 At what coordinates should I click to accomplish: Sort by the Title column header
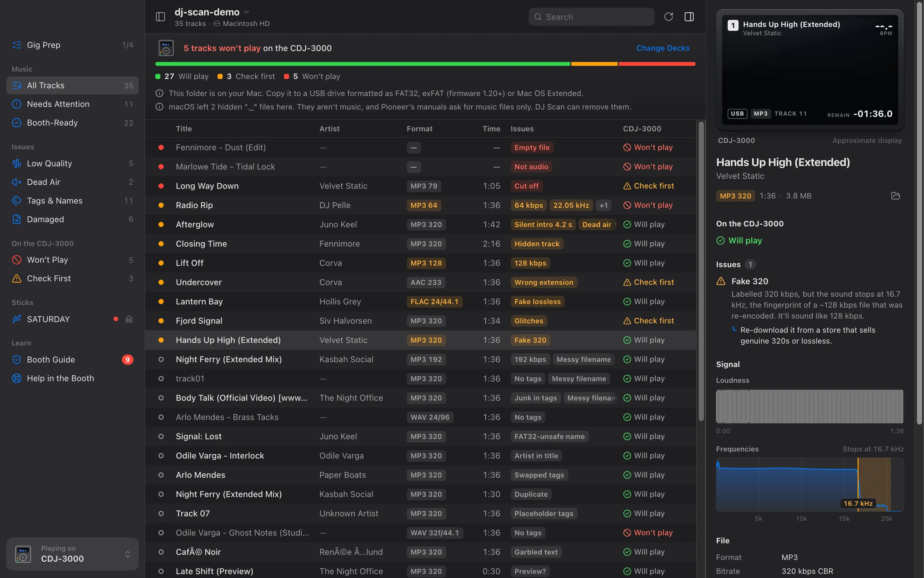pos(184,129)
